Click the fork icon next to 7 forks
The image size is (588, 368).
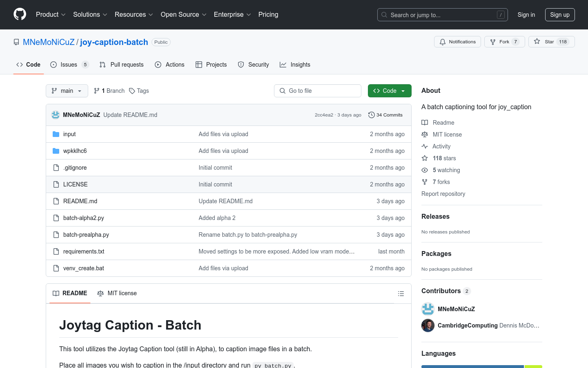pyautogui.click(x=425, y=182)
